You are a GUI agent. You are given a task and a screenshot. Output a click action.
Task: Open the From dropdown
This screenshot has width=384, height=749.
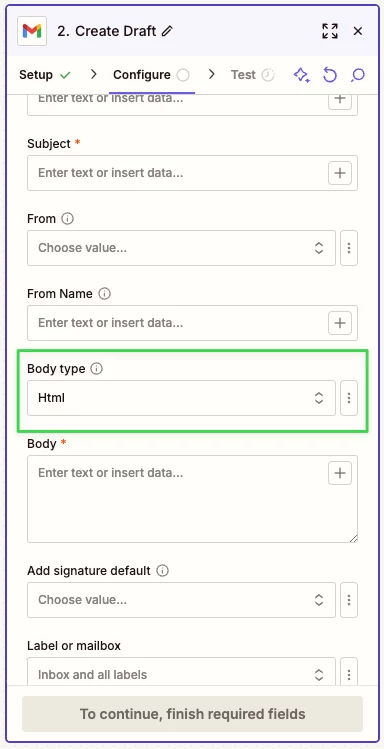(181, 248)
